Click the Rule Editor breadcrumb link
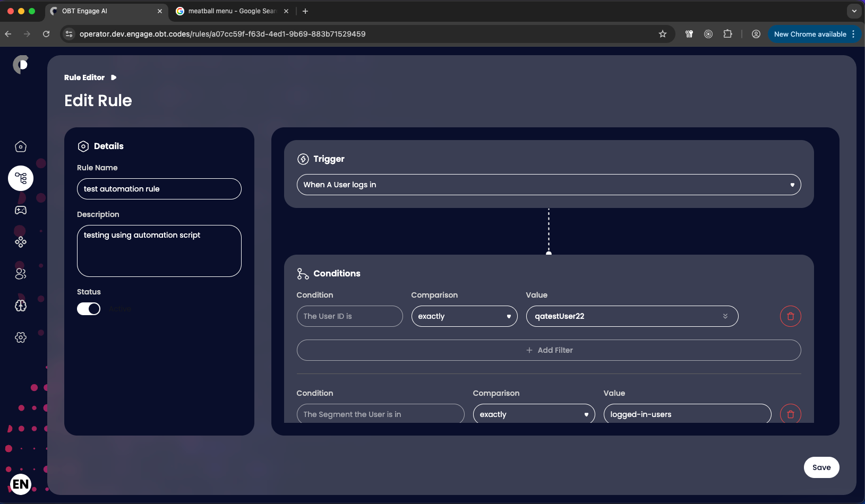This screenshot has width=865, height=504. pos(84,77)
